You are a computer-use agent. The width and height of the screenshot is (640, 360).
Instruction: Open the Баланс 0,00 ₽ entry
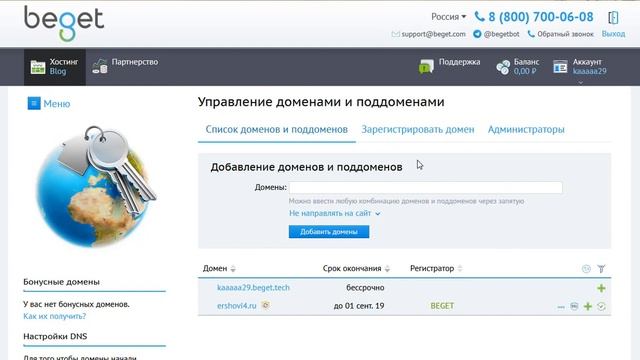click(x=526, y=67)
